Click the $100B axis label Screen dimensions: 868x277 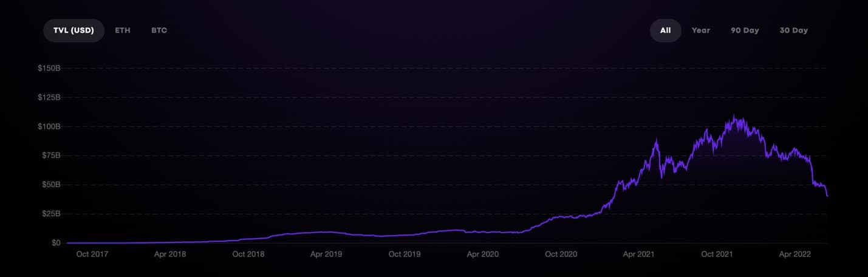click(x=49, y=126)
